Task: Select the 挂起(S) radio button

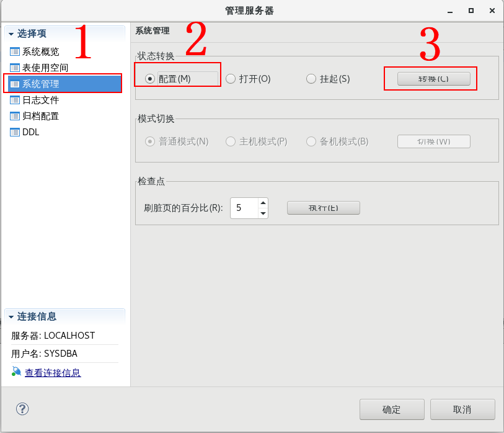Action: click(x=311, y=79)
